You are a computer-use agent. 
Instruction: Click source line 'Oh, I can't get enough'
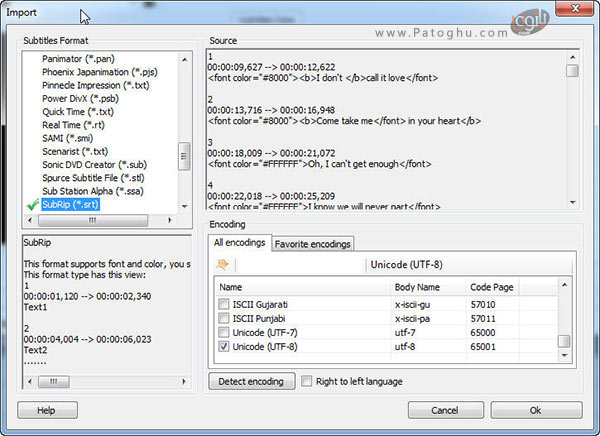(320, 164)
